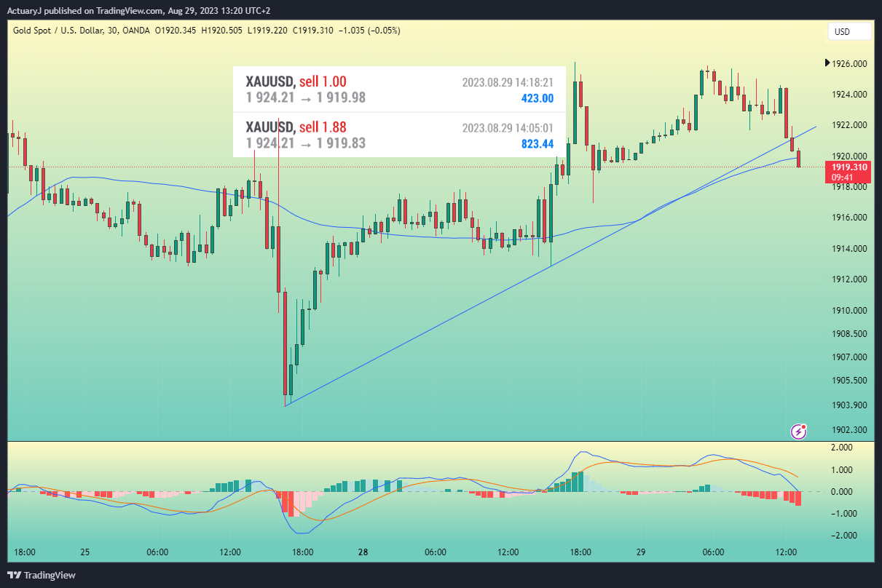
Task: Click the price range 1 924.21 → 1 919.83
Action: point(306,143)
